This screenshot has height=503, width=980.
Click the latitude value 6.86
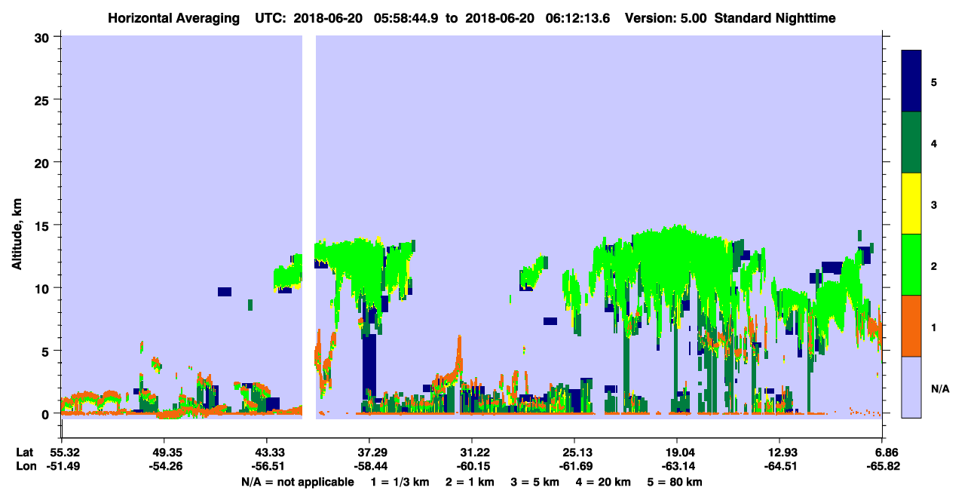click(x=883, y=452)
